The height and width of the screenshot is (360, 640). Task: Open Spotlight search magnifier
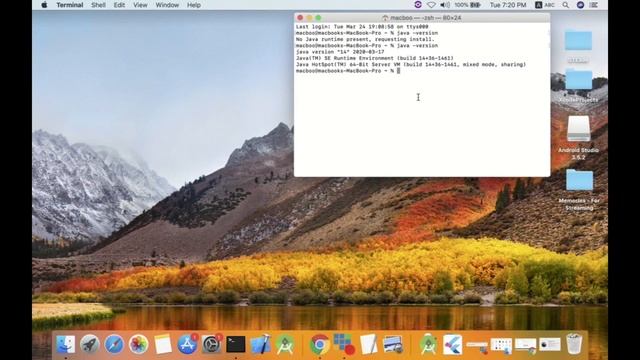click(x=565, y=5)
